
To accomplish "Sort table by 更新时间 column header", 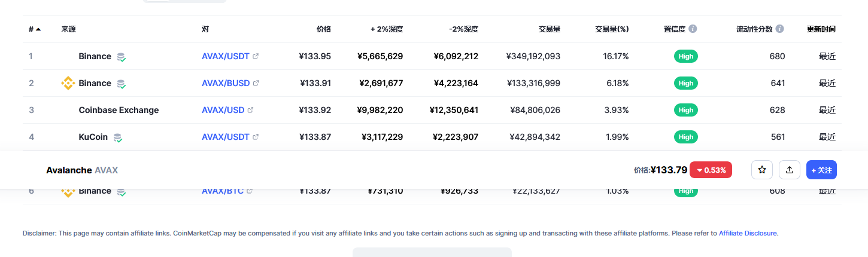I will click(x=821, y=29).
